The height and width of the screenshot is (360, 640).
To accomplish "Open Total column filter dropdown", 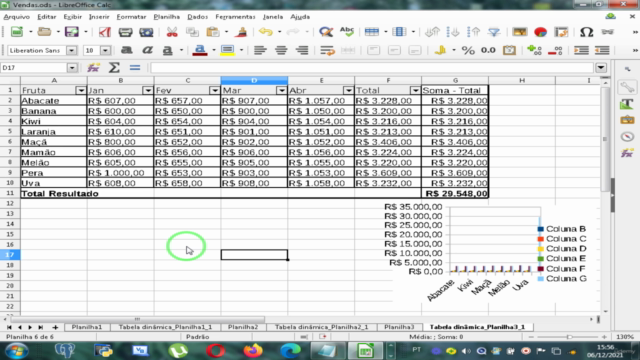I will 416,90.
